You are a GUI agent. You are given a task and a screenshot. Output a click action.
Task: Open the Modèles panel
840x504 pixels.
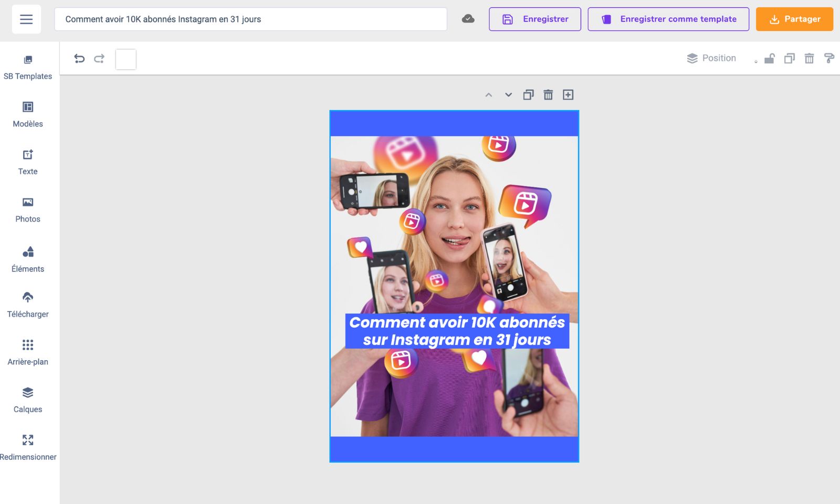point(28,115)
